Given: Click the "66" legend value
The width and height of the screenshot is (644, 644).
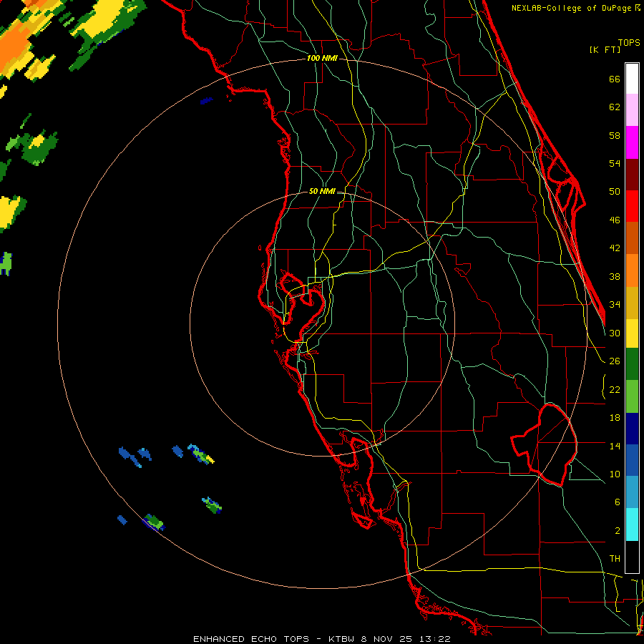Looking at the screenshot, I should pyautogui.click(x=615, y=79).
